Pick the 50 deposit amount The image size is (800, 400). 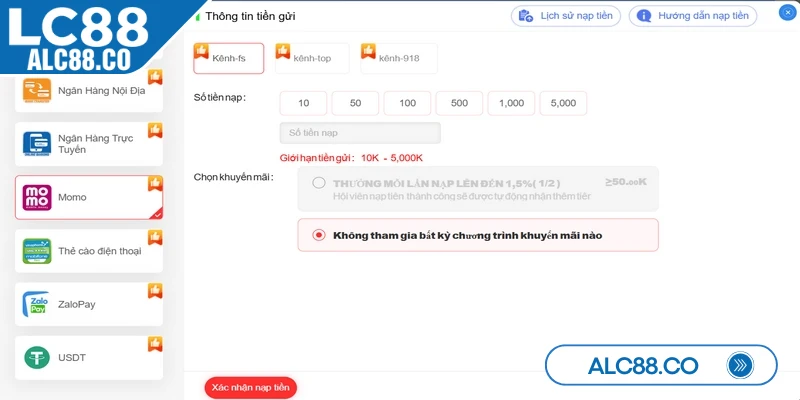355,103
